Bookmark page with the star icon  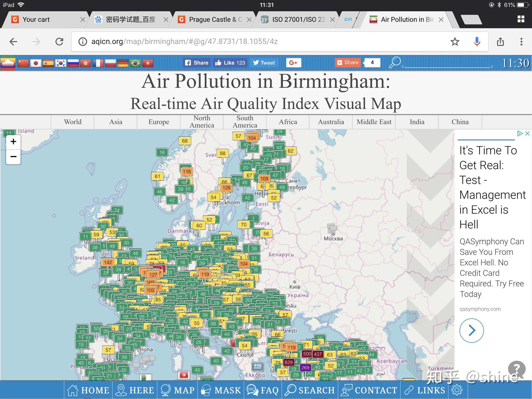coord(454,42)
